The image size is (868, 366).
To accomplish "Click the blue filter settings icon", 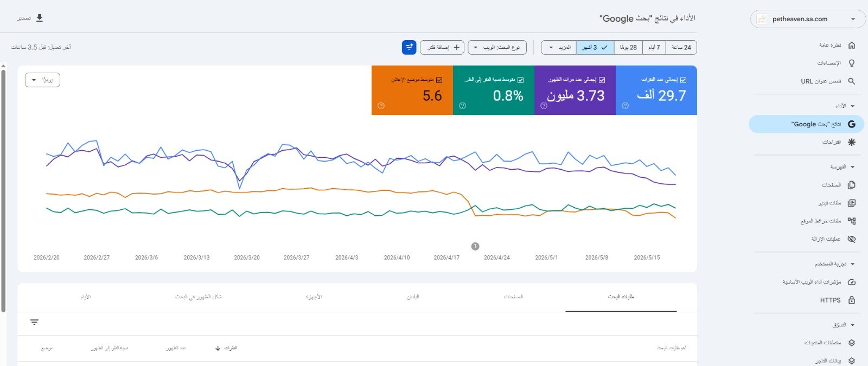I will pos(409,47).
